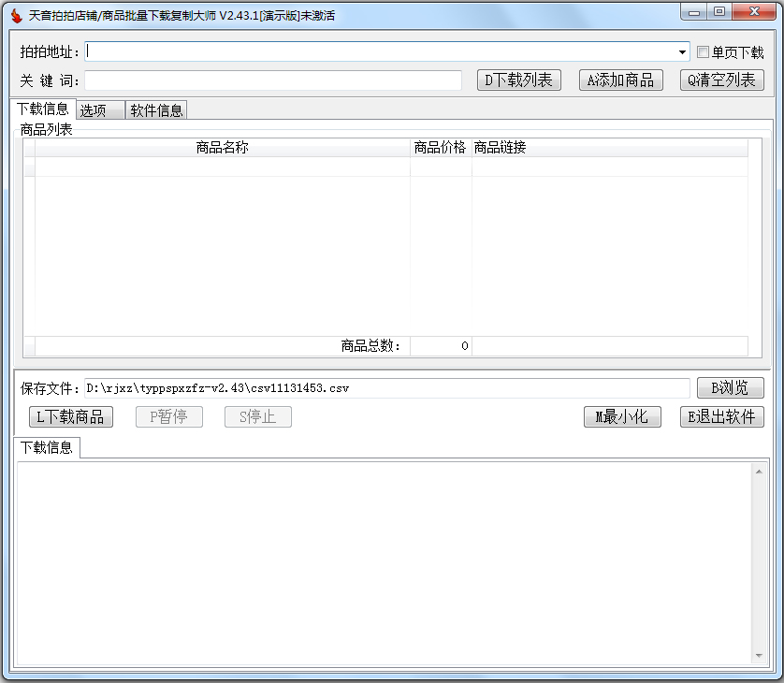Viewport: 784px width, 683px height.
Task: Open the 软件信息 tab
Action: [x=156, y=110]
